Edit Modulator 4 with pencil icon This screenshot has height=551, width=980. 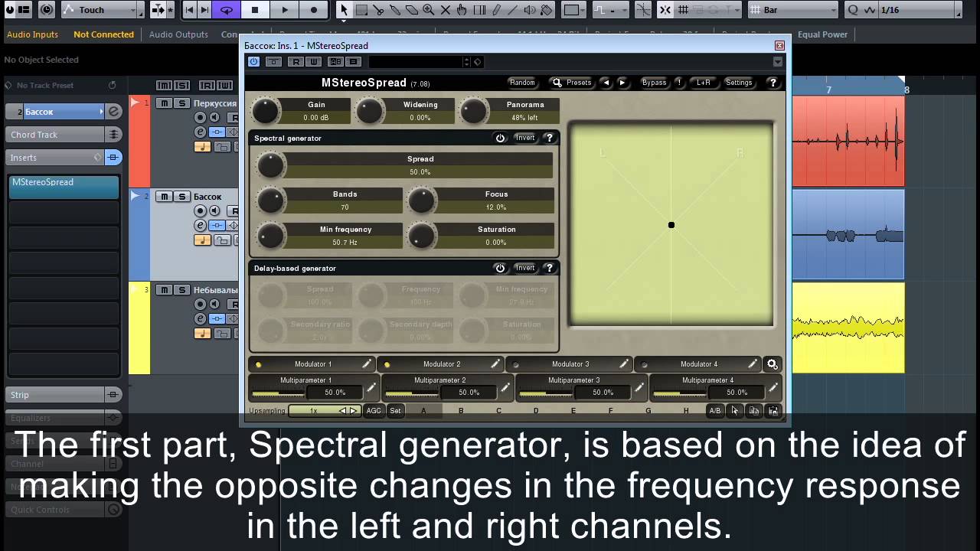coord(753,364)
